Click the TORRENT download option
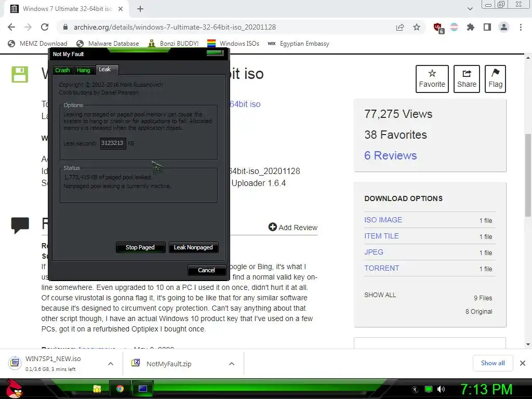Screen dimensions: 532x399 [x=382, y=269]
